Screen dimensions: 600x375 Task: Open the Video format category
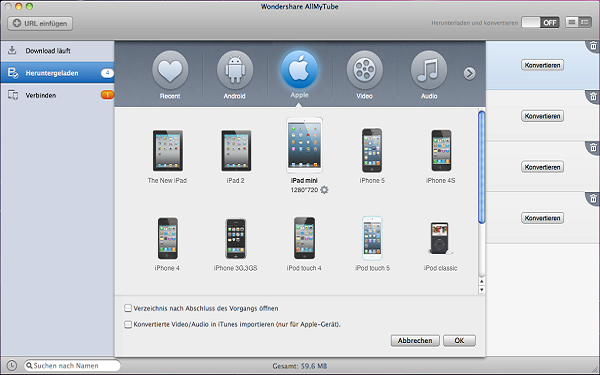(364, 75)
